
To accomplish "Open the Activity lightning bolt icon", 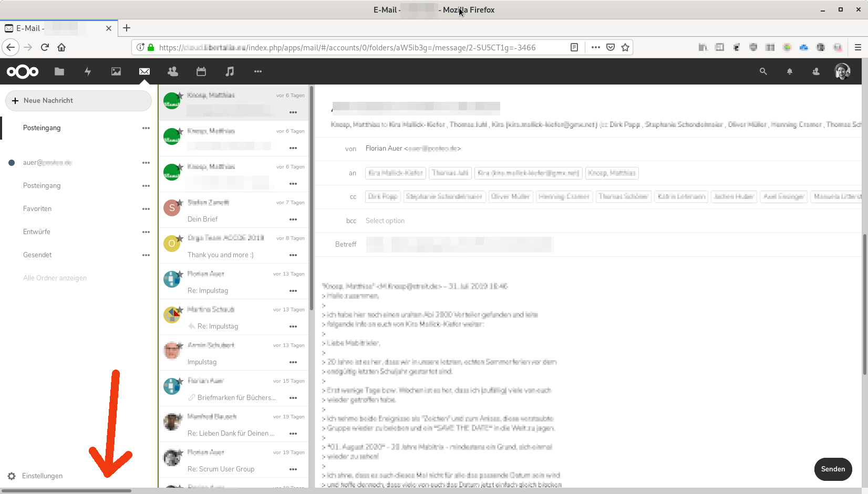I will (88, 71).
